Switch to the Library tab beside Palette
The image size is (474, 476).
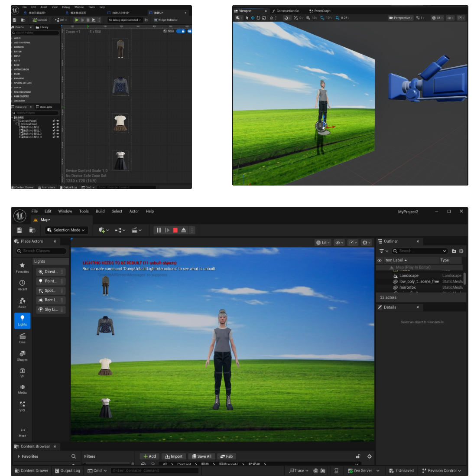click(x=42, y=27)
